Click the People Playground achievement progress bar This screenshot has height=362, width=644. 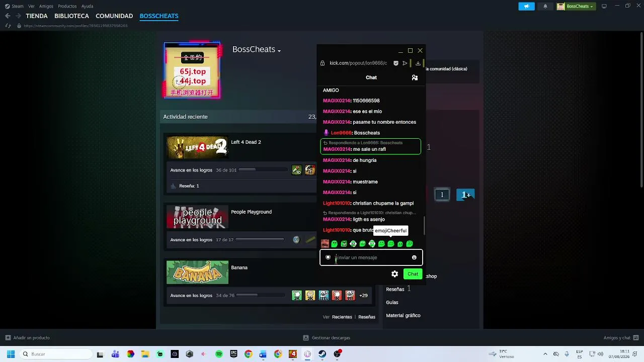pyautogui.click(x=260, y=240)
